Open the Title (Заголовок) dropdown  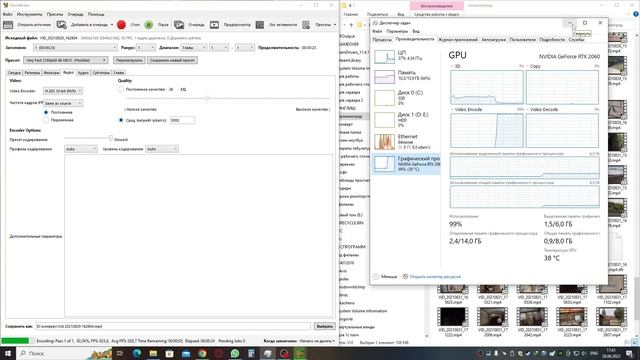76,48
